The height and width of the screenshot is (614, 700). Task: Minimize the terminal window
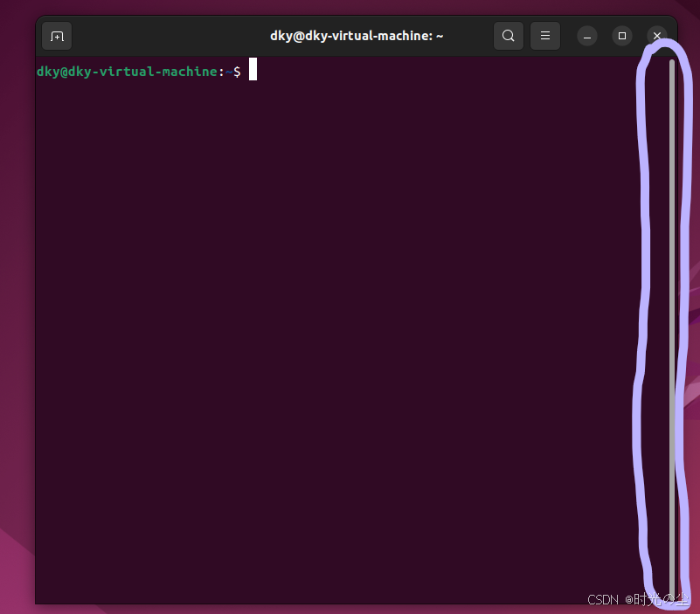[586, 36]
